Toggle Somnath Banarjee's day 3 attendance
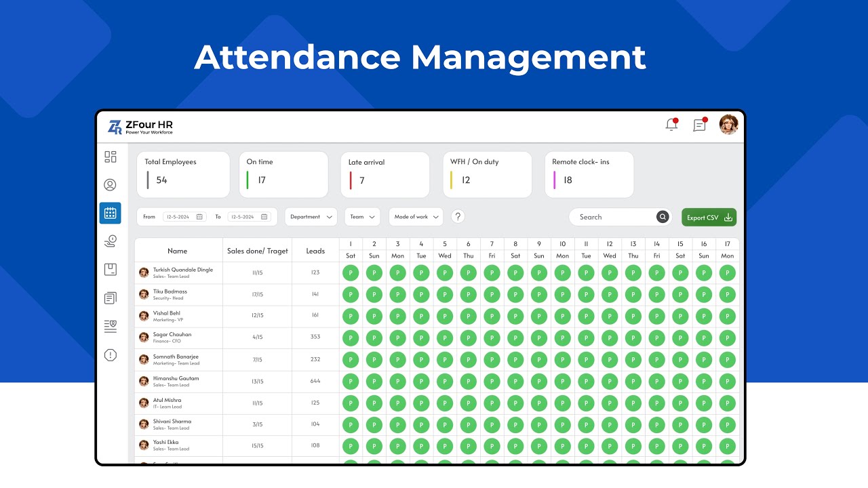This screenshot has width=868, height=488. [398, 359]
